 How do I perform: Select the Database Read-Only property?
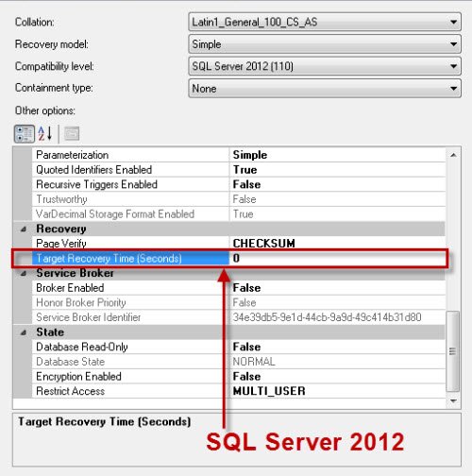tap(239, 347)
